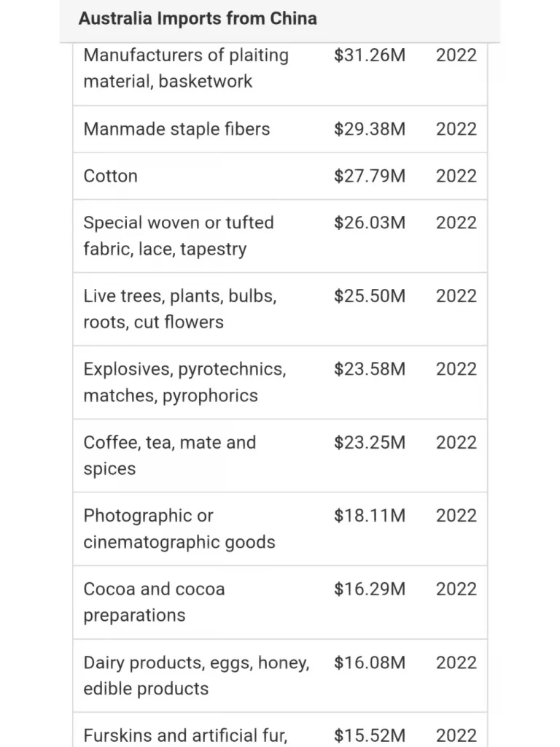Select Special woven or tufted fabric row
Image resolution: width=560 pixels, height=747 pixels.
click(280, 236)
